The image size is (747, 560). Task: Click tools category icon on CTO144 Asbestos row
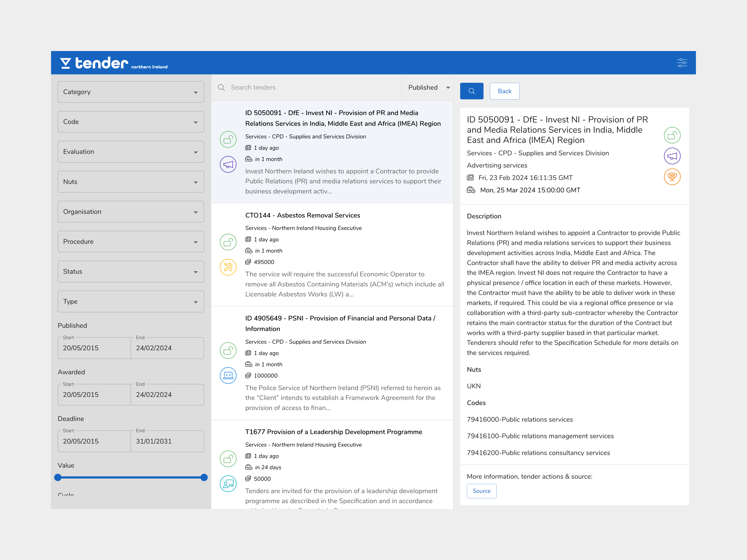tap(228, 267)
